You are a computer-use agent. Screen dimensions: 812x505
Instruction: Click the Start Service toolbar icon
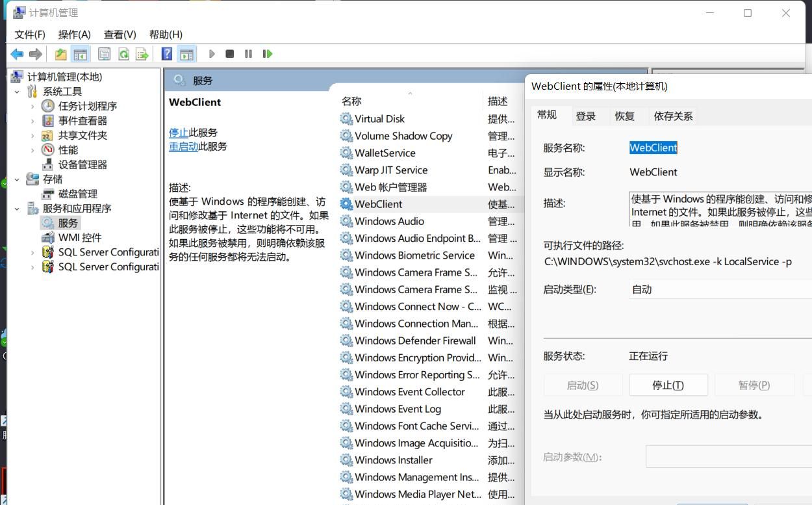coord(212,54)
